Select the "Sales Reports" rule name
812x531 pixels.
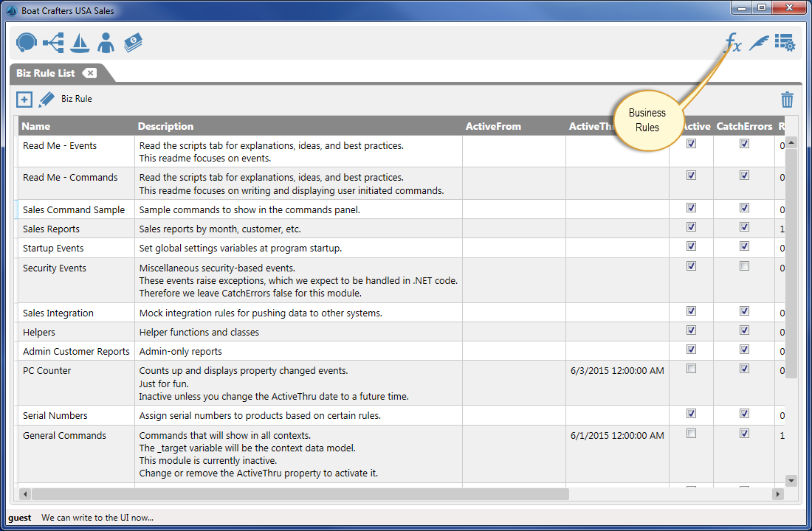[51, 229]
